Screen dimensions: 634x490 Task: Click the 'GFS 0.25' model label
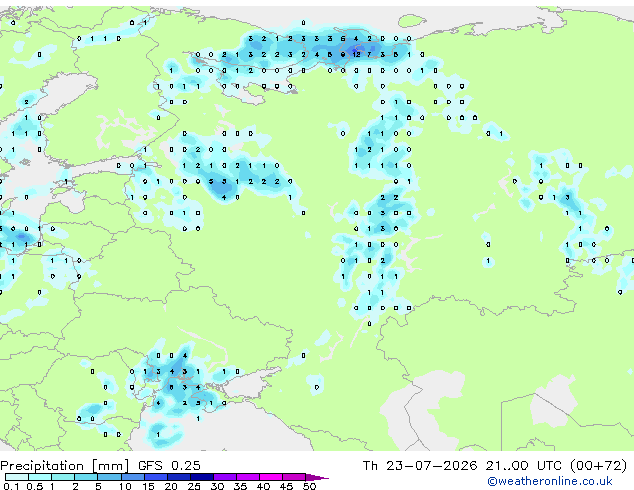(169, 466)
